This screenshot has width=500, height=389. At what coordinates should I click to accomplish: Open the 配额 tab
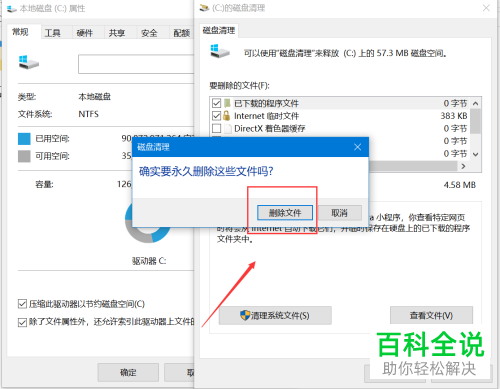pos(181,33)
